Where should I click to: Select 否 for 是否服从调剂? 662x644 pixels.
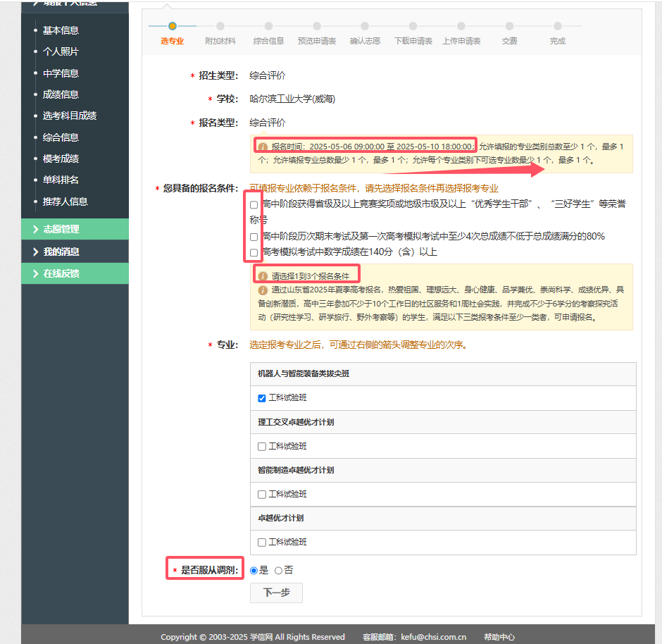coord(278,571)
